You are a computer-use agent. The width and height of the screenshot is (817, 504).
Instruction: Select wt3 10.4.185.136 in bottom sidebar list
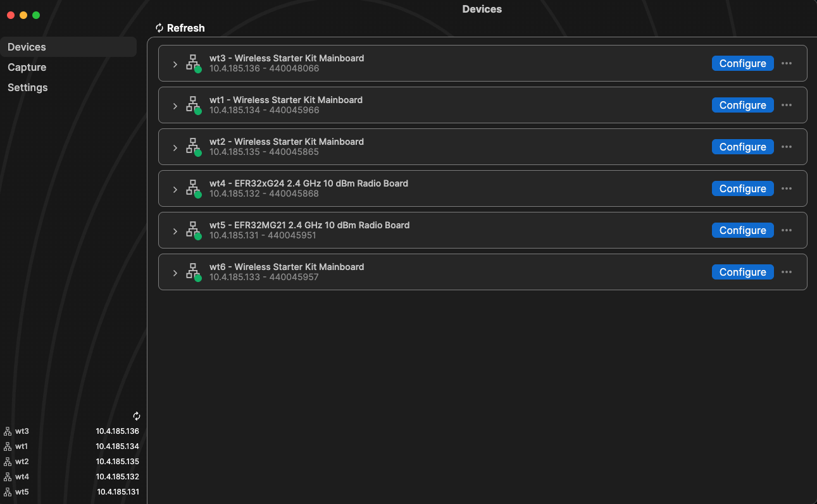click(71, 431)
